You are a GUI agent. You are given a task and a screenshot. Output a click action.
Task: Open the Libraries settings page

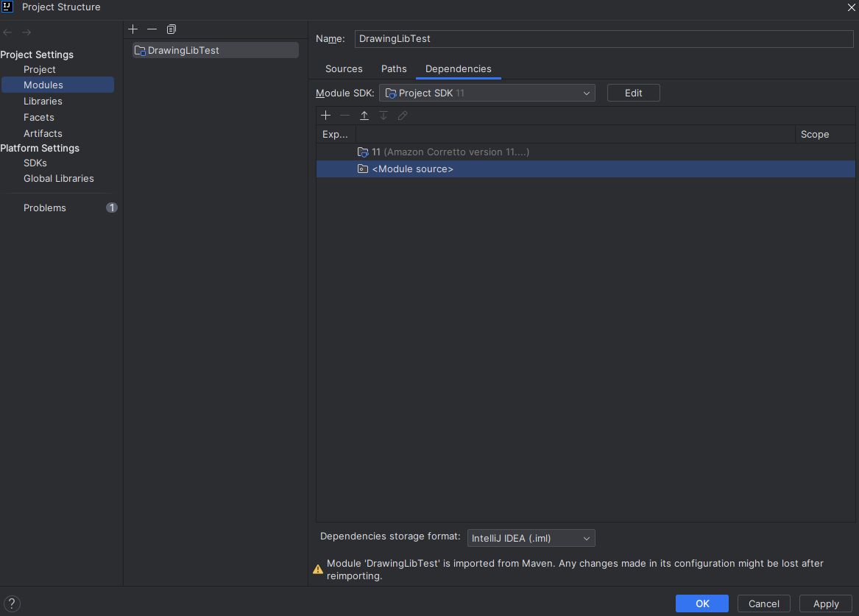[43, 102]
